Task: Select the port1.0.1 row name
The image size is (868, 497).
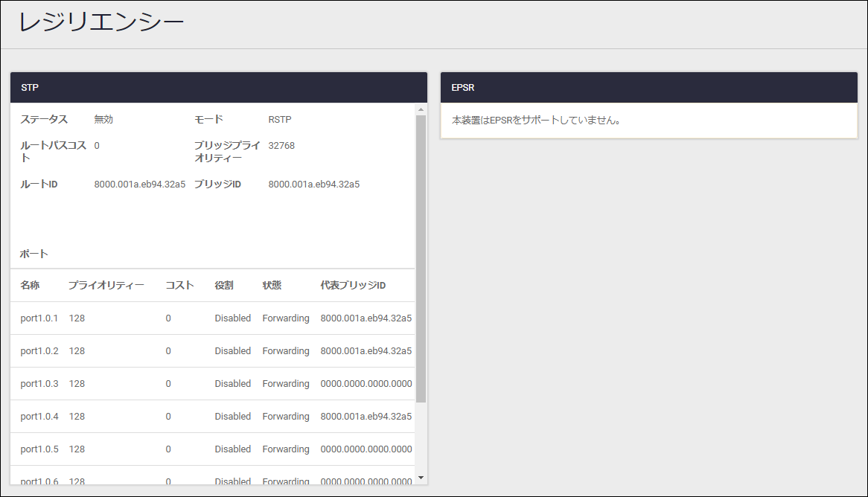Action: point(39,318)
